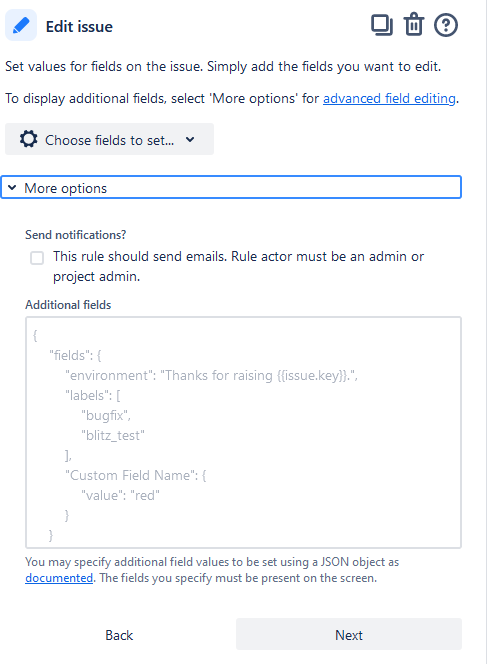Click the blue pencil Edit issue icon
The width and height of the screenshot is (487, 664).
(x=21, y=26)
